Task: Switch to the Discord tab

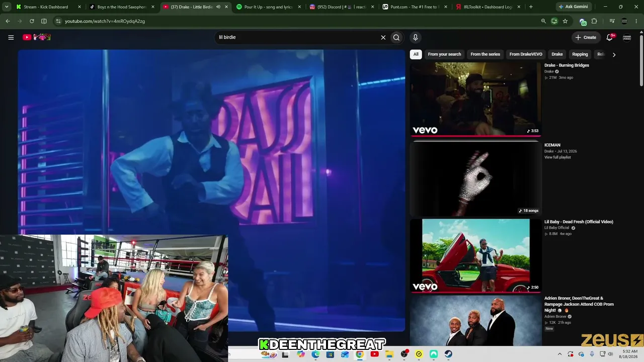Action: 342,7
